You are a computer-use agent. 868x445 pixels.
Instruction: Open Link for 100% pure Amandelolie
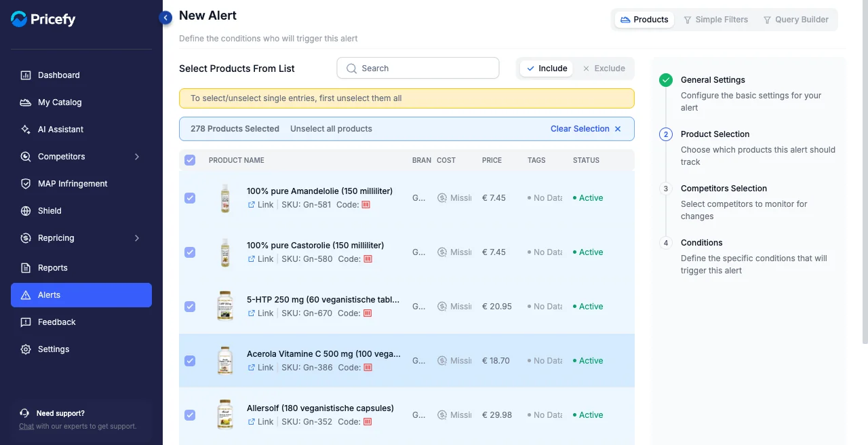coord(260,205)
